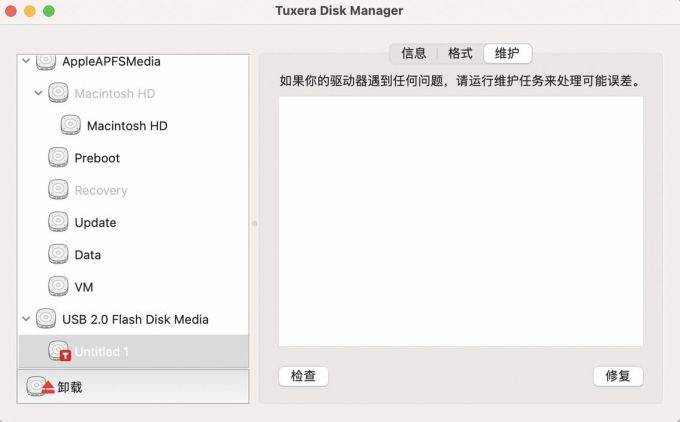The width and height of the screenshot is (680, 422).
Task: Close the Tuxera Disk Manager window
Action: click(10, 11)
